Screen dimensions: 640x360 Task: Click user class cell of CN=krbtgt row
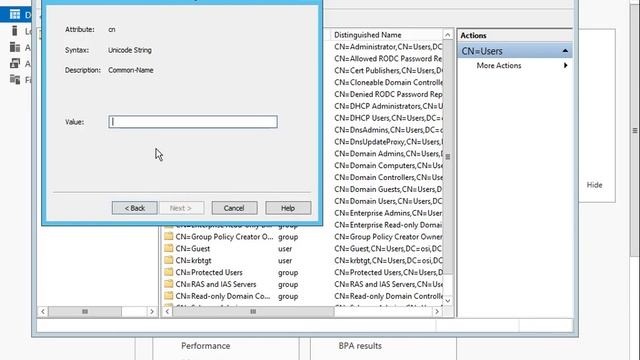pyautogui.click(x=285, y=260)
